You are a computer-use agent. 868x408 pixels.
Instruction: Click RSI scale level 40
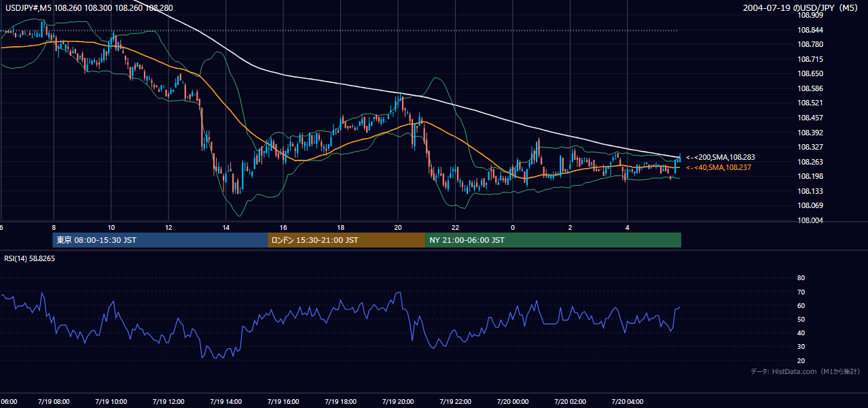[x=801, y=333]
